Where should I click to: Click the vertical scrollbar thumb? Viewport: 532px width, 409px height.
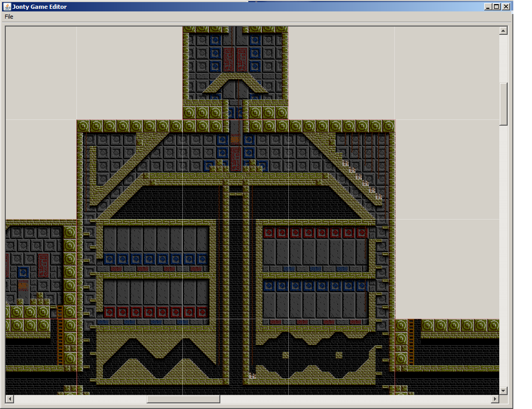[x=503, y=104]
